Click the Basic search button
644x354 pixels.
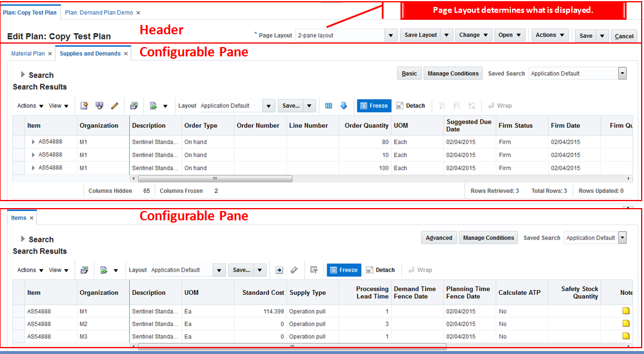(x=409, y=73)
